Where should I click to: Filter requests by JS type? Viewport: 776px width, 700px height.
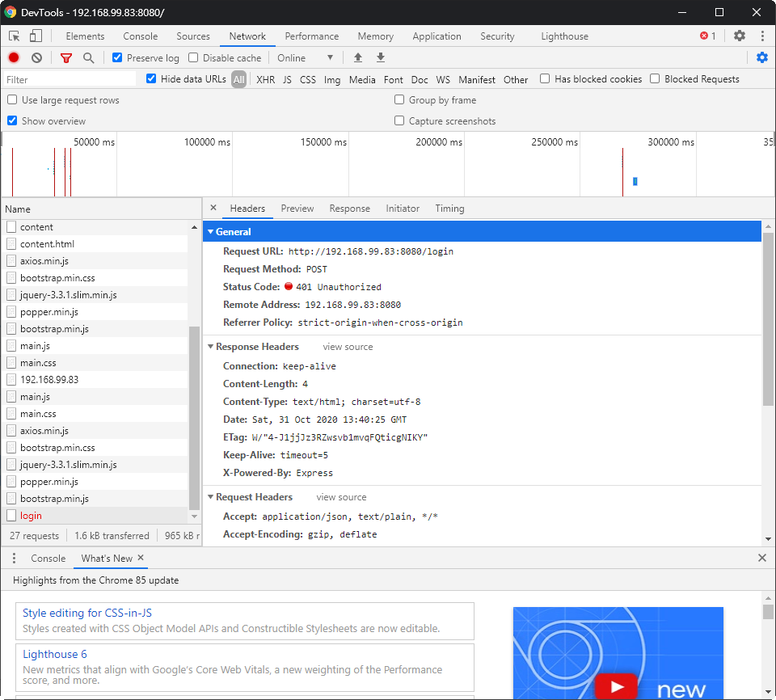(287, 79)
